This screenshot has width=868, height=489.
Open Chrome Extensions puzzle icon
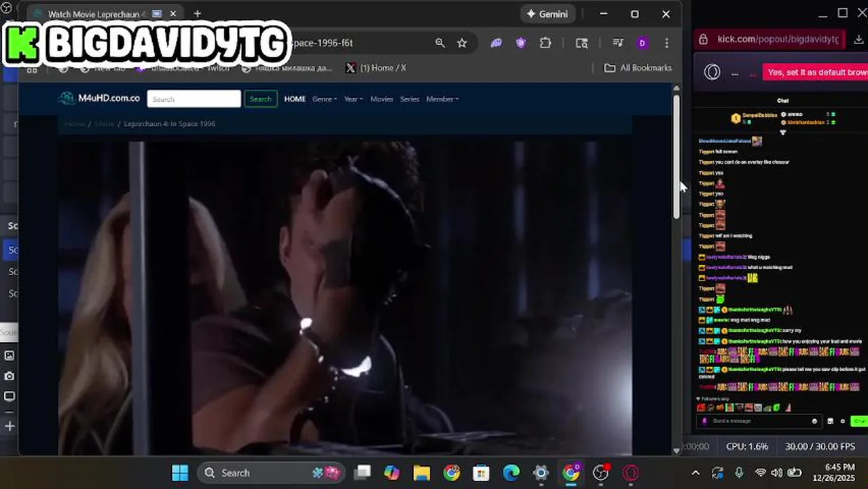tap(545, 43)
